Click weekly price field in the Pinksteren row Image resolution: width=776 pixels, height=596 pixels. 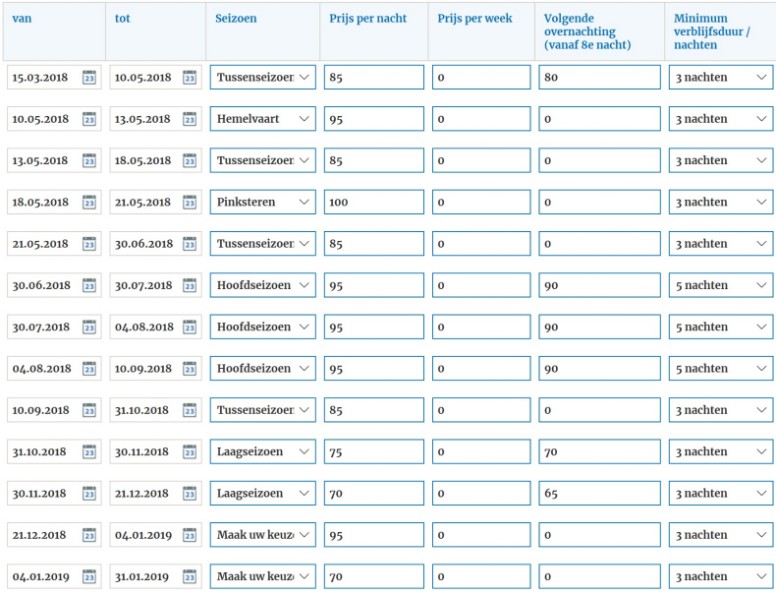[x=481, y=202]
